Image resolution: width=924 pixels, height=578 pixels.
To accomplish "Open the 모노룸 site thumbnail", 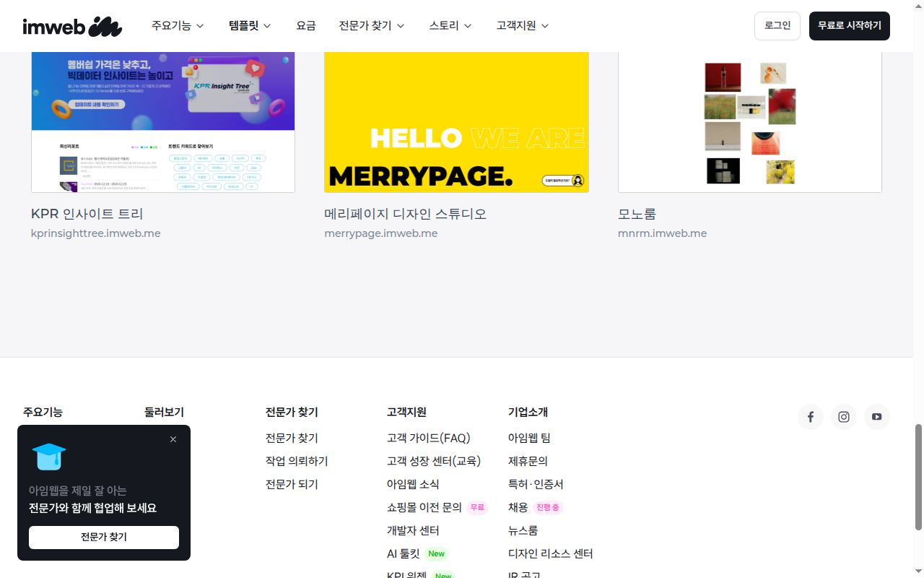I will pos(750,122).
